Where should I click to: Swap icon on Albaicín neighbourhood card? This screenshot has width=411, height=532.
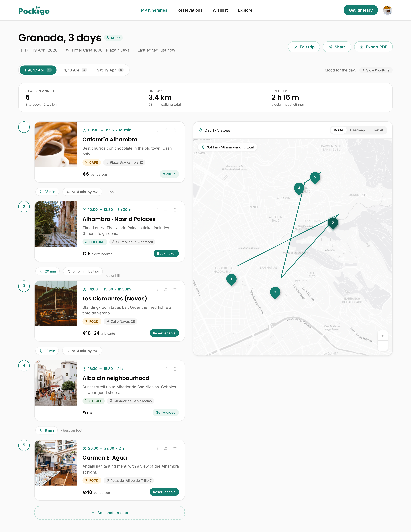[x=166, y=369]
